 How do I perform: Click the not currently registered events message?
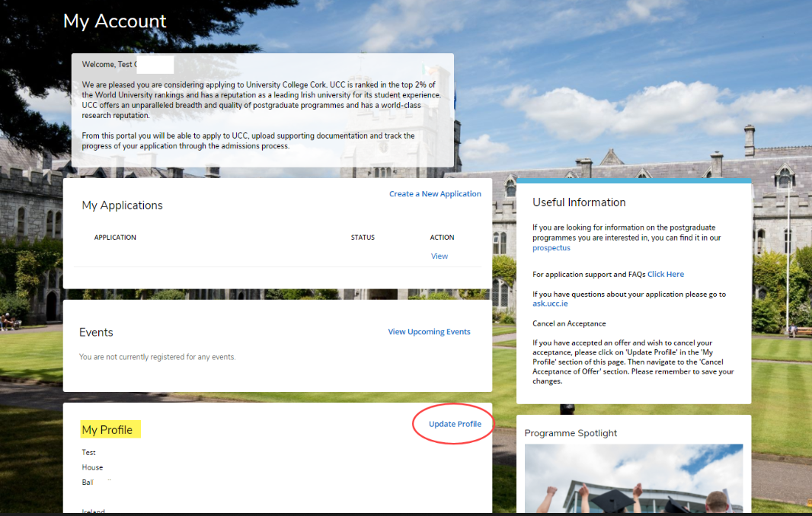[x=157, y=357]
